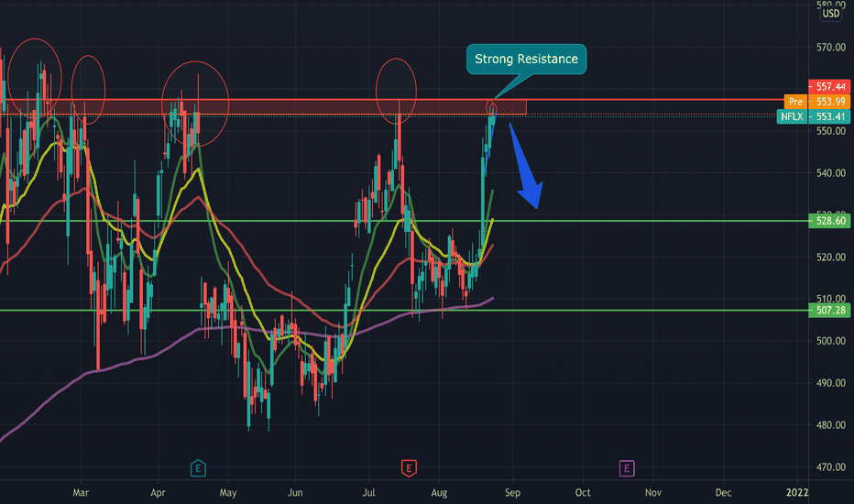Screen dimensions: 854x504
Task: Click the 570.00 price scale value
Action: [831, 48]
